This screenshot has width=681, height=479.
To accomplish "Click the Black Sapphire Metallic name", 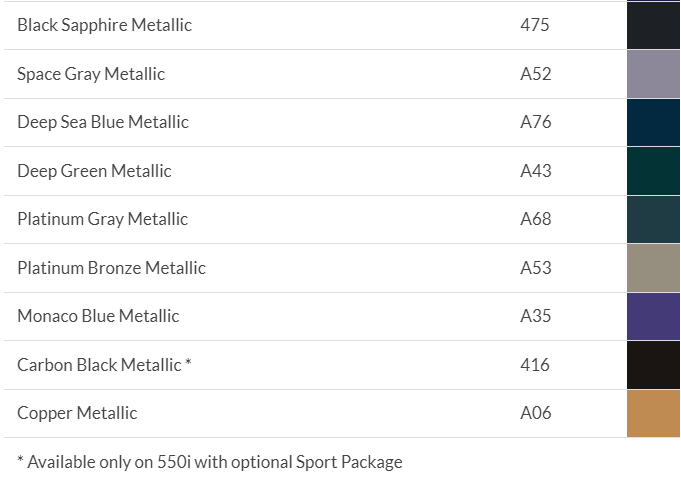I will [104, 25].
